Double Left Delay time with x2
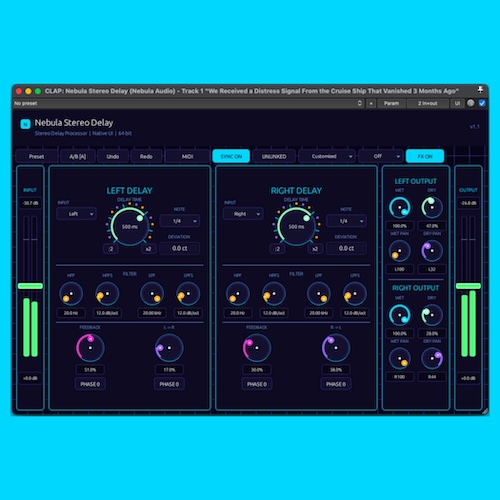 (x=148, y=249)
